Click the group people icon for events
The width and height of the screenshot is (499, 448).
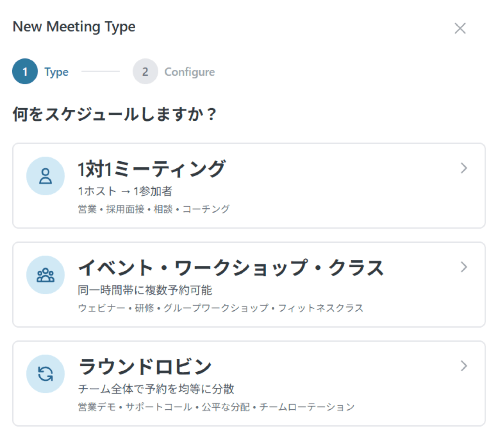point(45,275)
